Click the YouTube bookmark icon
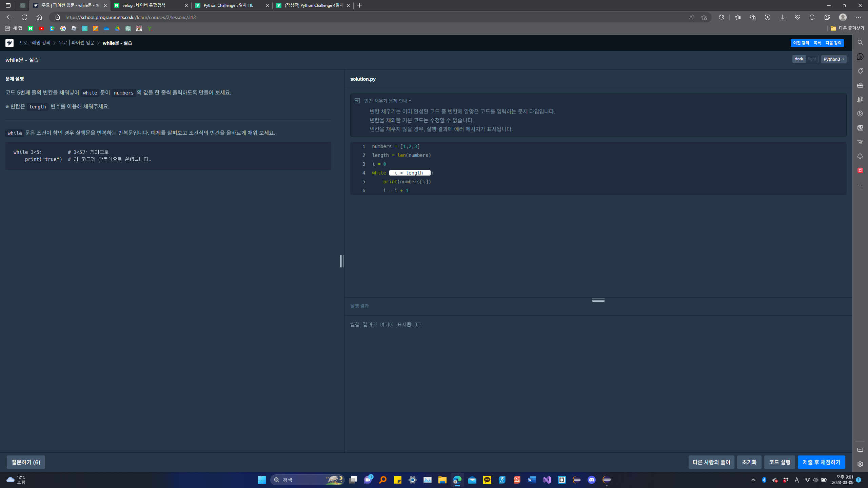 [41, 28]
